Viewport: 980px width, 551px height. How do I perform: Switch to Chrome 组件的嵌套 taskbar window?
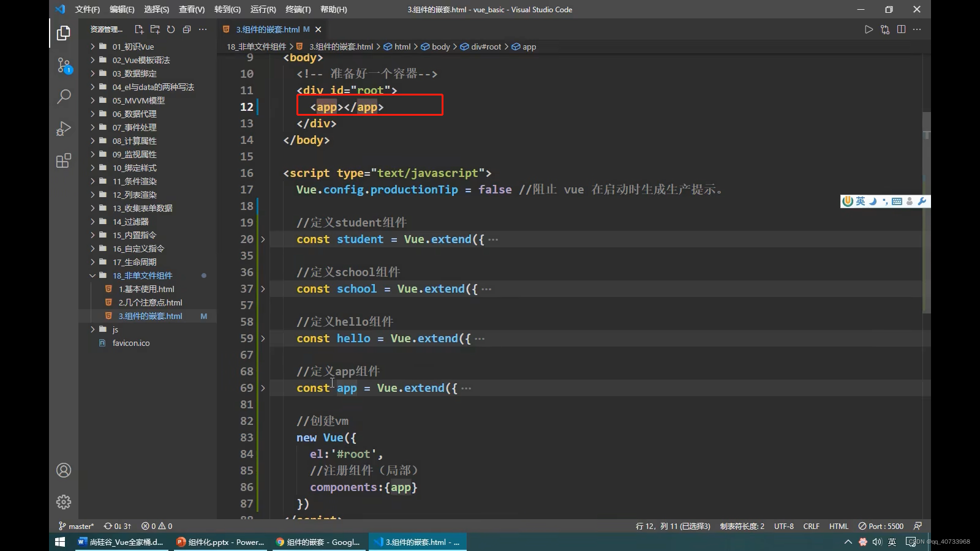pyautogui.click(x=318, y=542)
